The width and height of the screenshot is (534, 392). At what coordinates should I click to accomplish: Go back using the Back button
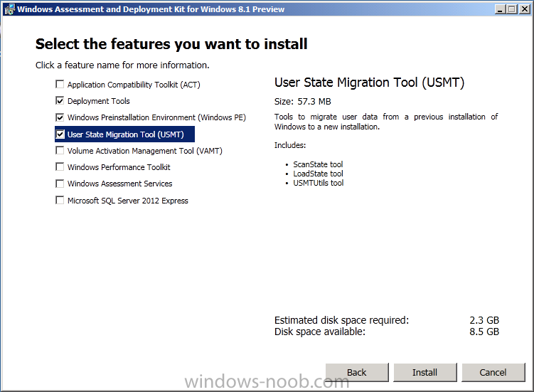click(x=357, y=372)
